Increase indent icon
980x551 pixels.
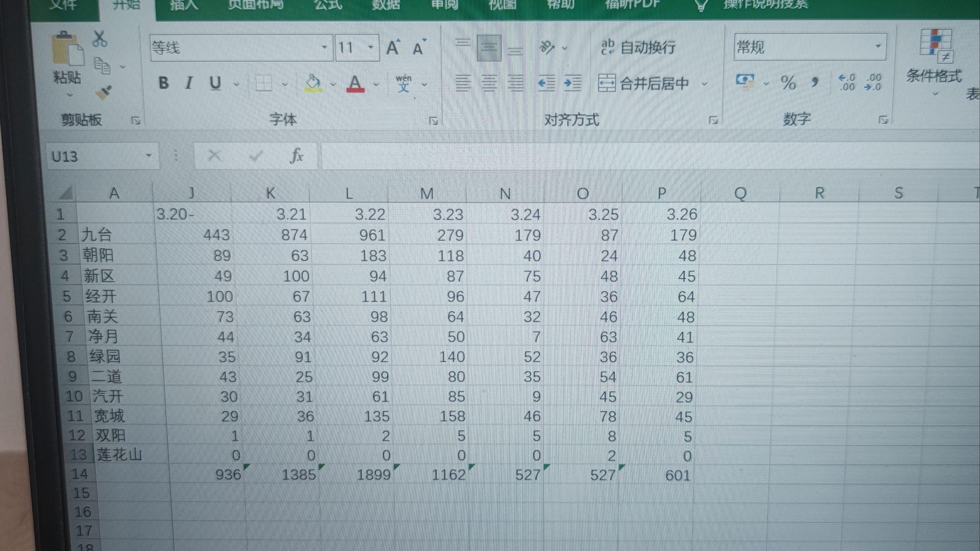click(x=573, y=83)
